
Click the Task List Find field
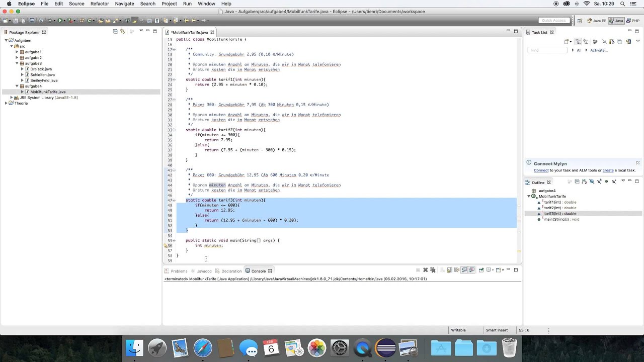pyautogui.click(x=548, y=50)
